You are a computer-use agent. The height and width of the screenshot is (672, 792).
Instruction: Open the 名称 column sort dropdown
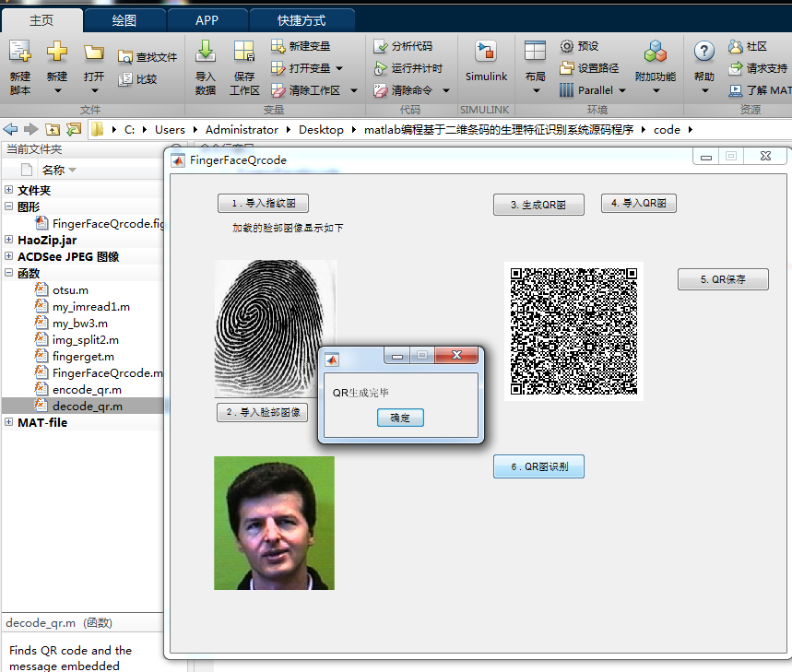[x=72, y=171]
